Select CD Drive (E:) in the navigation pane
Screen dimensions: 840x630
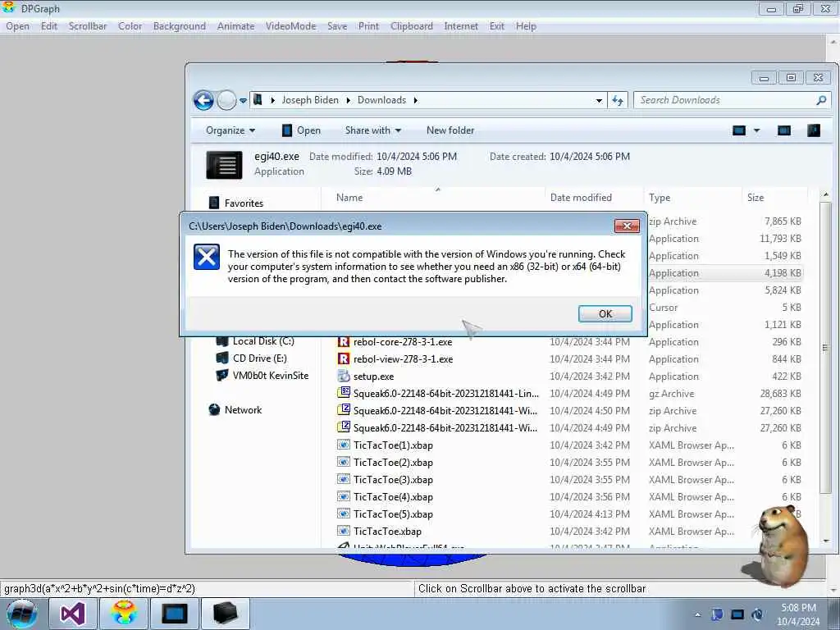260,358
